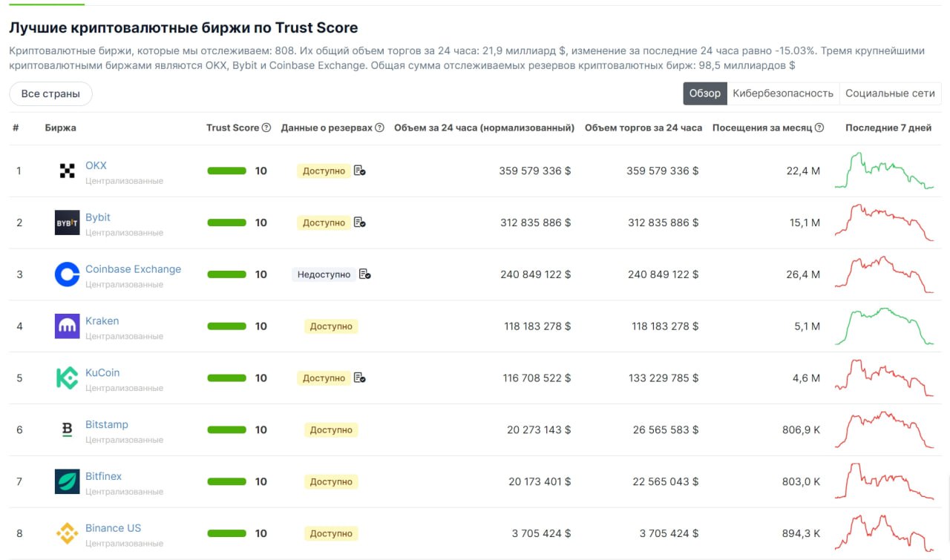This screenshot has height=560, width=950.
Task: Click the Bitfinex leaf logo icon
Action: click(67, 481)
